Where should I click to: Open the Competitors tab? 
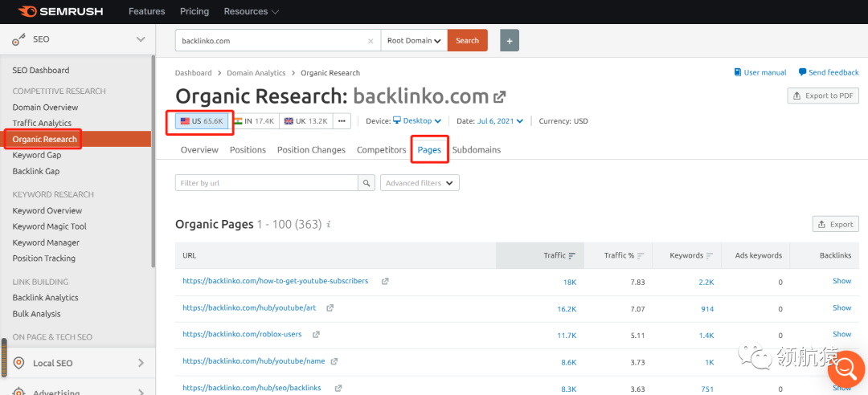coord(381,150)
